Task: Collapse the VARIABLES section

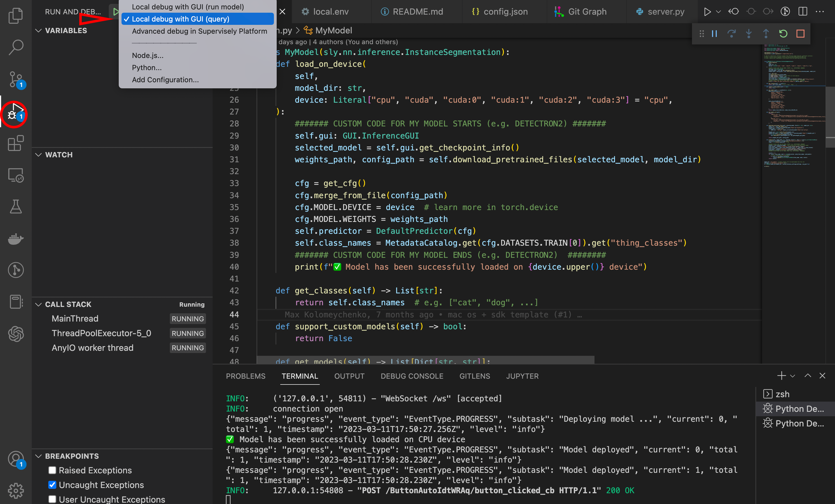Action: (39, 30)
